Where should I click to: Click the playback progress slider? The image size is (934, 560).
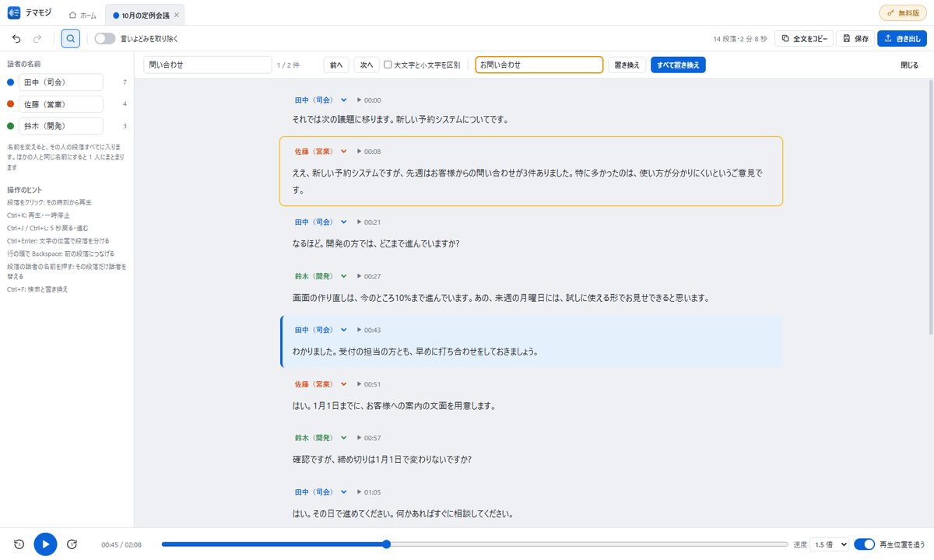coord(475,544)
